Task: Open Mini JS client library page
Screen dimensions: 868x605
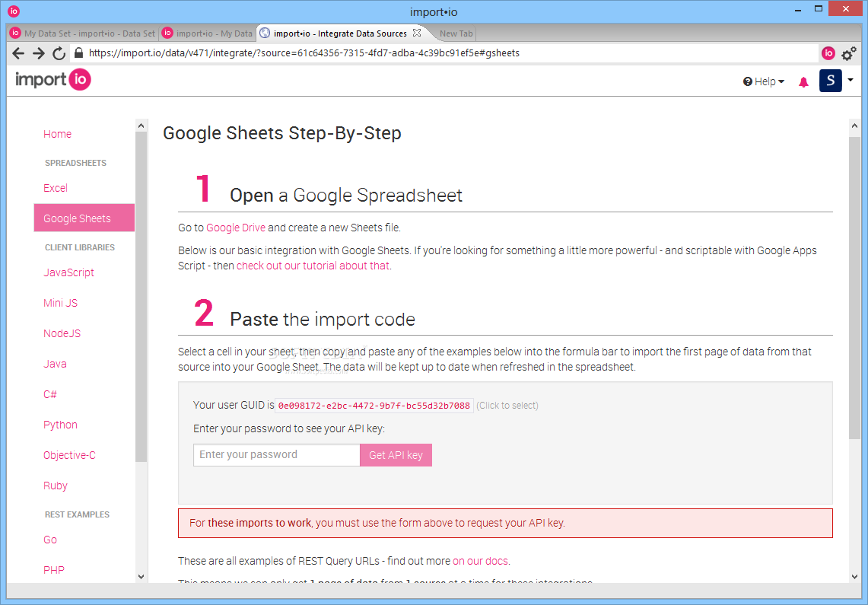Action: 60,304
